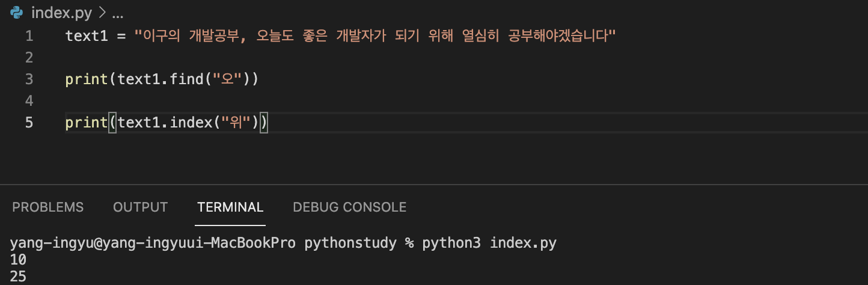
Task: Switch to the PROBLEMS tab
Action: 48,207
